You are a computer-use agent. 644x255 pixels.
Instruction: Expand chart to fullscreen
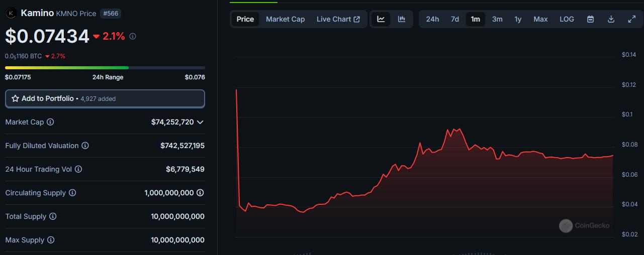click(632, 19)
